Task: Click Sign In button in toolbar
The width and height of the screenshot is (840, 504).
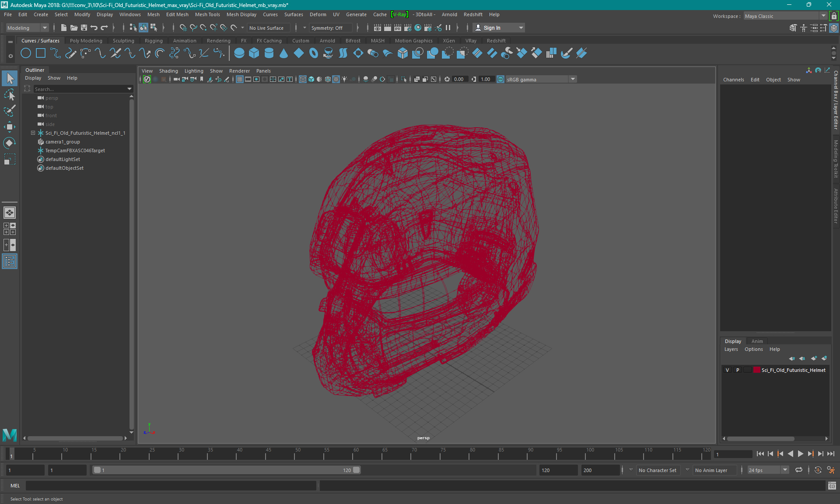Action: coord(493,28)
